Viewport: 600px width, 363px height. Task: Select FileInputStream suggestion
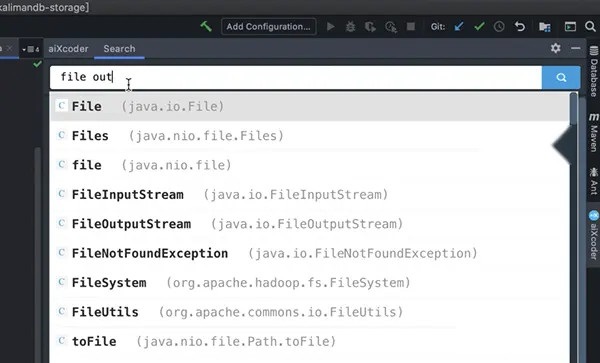point(310,195)
